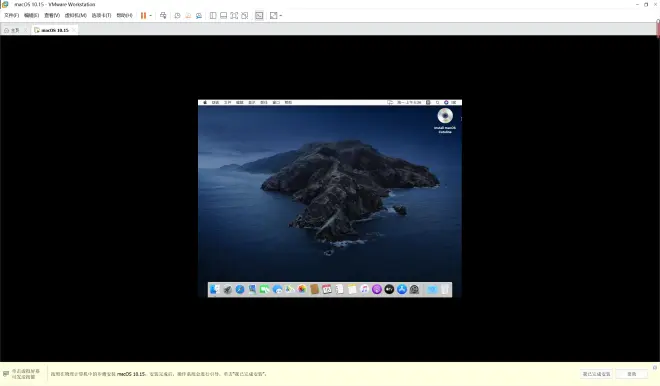Open the 文件 menu in macOS menu bar
The height and width of the screenshot is (386, 660).
[x=228, y=103]
